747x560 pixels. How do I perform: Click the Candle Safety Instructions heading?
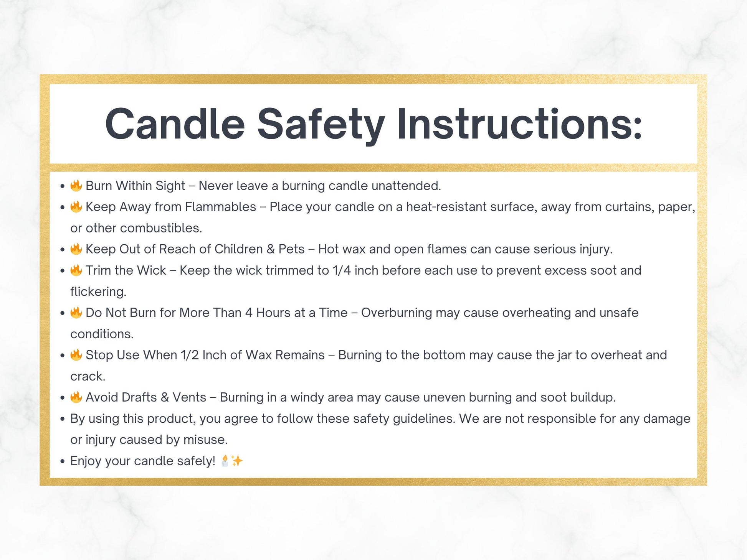tap(373, 124)
